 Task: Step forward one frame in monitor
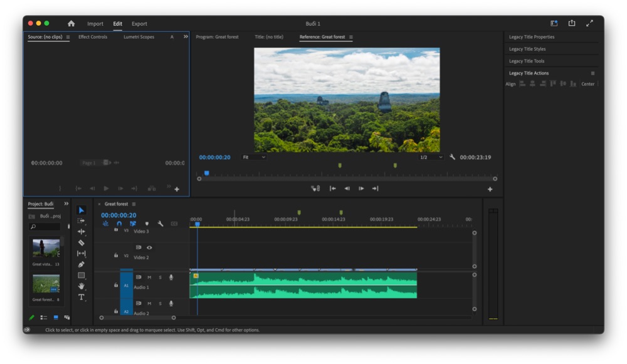coord(361,189)
